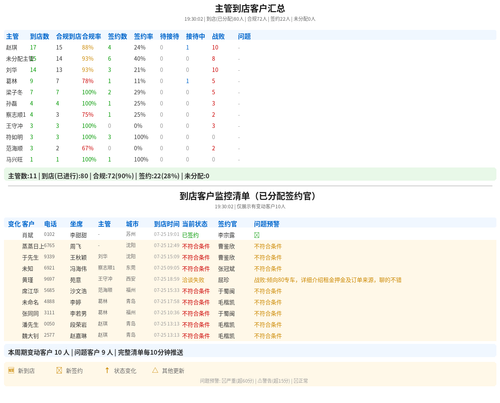Click the 78% compliance rate value
Viewport: 500px width, 403px height.
(x=88, y=81)
